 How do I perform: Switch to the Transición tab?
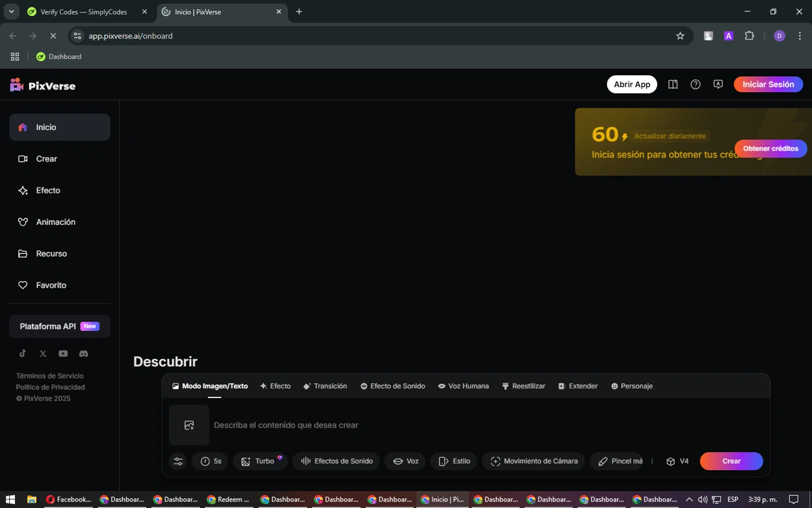325,386
